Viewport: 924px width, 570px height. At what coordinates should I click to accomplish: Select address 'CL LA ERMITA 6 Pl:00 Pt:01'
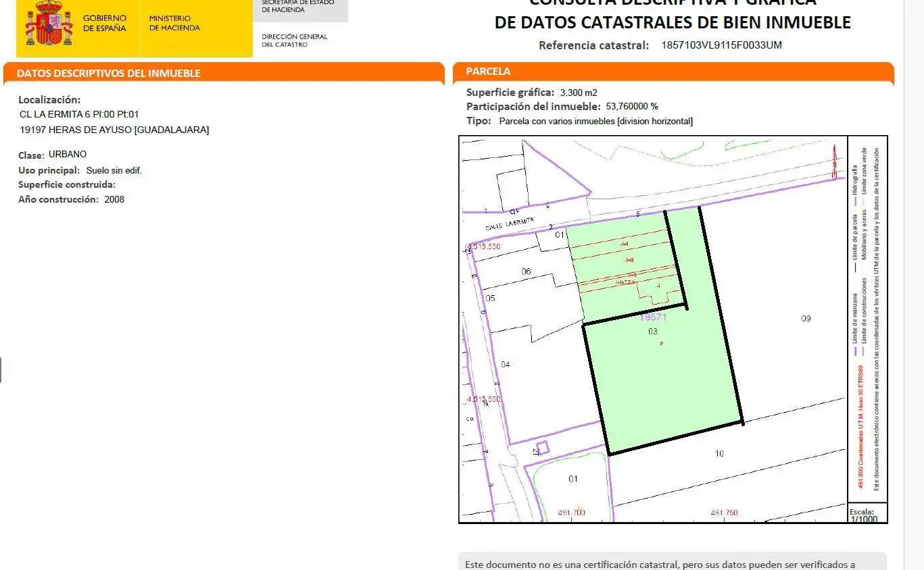click(x=79, y=115)
